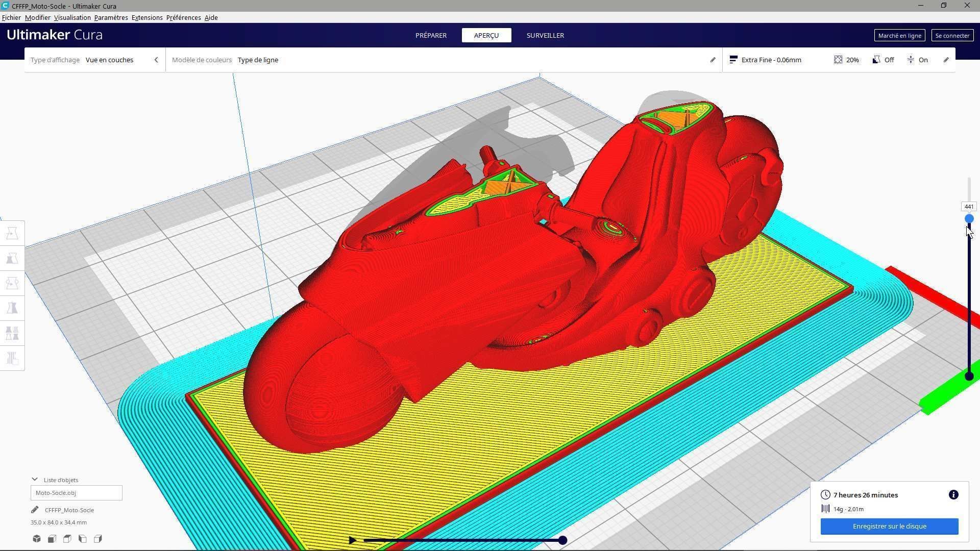Select the Scale tool in left toolbar

(12, 258)
